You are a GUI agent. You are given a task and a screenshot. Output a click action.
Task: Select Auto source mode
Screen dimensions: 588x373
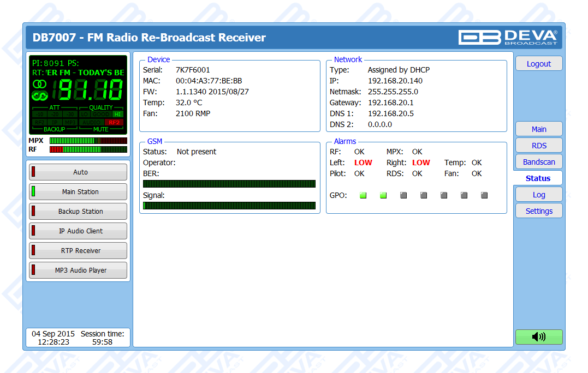tap(78, 172)
